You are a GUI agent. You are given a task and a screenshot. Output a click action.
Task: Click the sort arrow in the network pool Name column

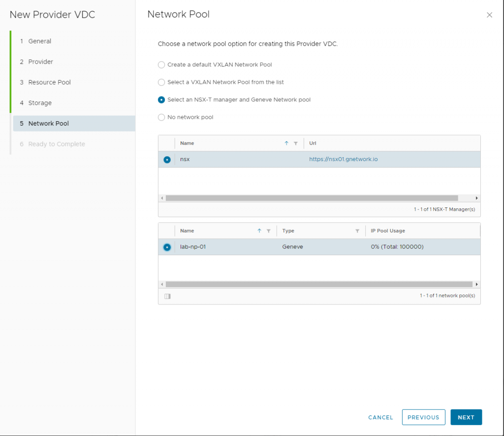[259, 231]
